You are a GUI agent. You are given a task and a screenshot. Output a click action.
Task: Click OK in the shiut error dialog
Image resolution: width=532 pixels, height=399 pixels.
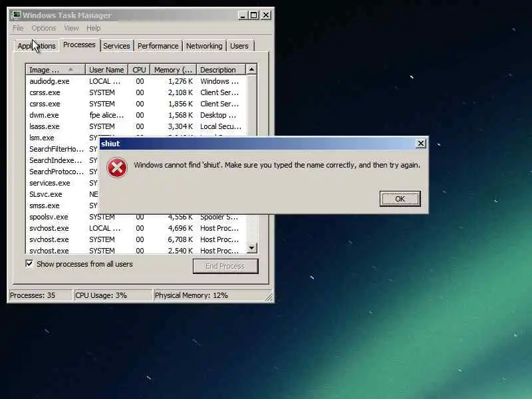click(x=400, y=198)
